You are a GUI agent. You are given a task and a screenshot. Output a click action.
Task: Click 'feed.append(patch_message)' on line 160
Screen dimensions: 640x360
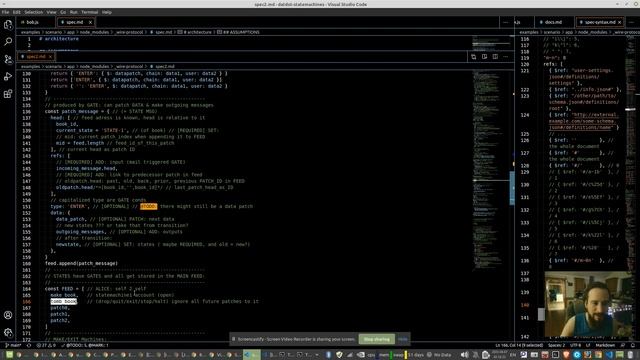(x=81, y=263)
